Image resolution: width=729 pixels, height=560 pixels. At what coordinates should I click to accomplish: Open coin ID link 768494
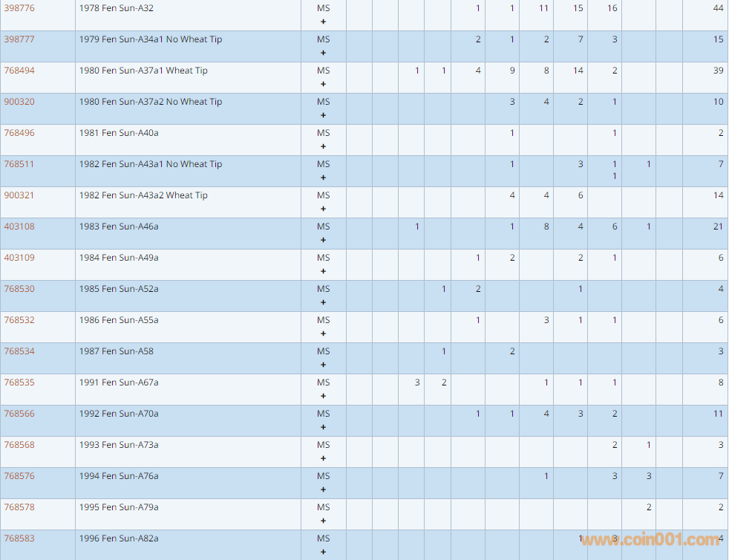click(x=19, y=71)
